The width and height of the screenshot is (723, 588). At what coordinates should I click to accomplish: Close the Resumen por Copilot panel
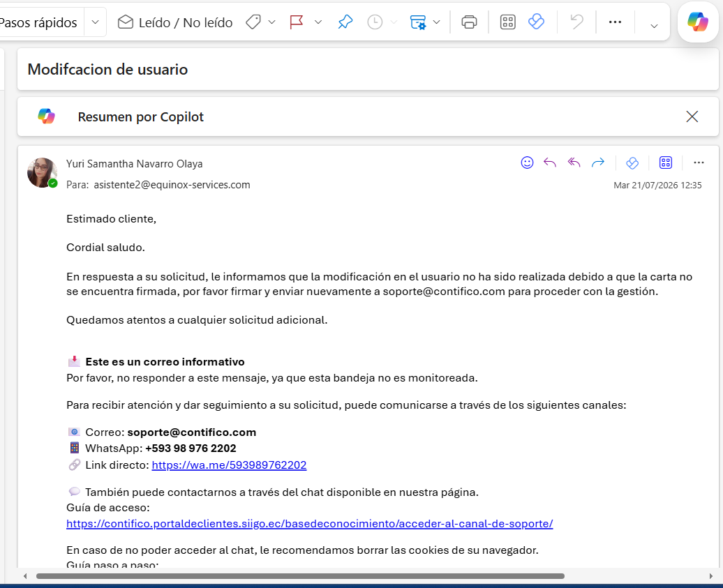click(692, 116)
